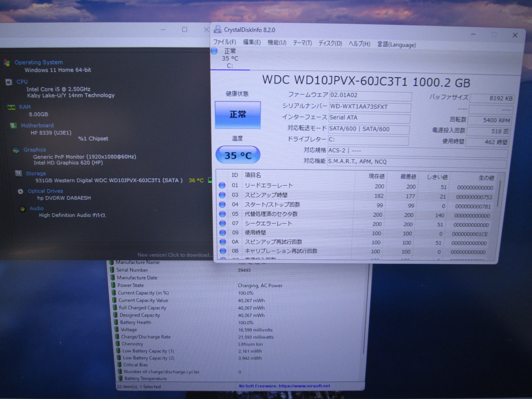
Task: Click the RAM module icon
Action: [11, 107]
